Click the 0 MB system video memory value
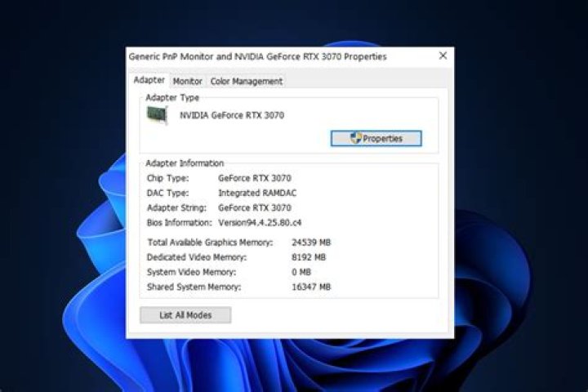 [301, 272]
